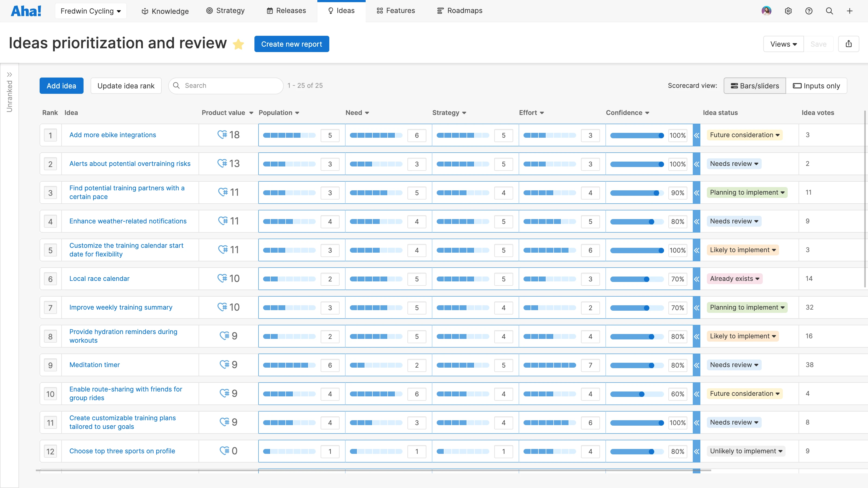Viewport: 868px width, 488px height.
Task: Open the Strategy navigation tab
Action: tap(225, 11)
